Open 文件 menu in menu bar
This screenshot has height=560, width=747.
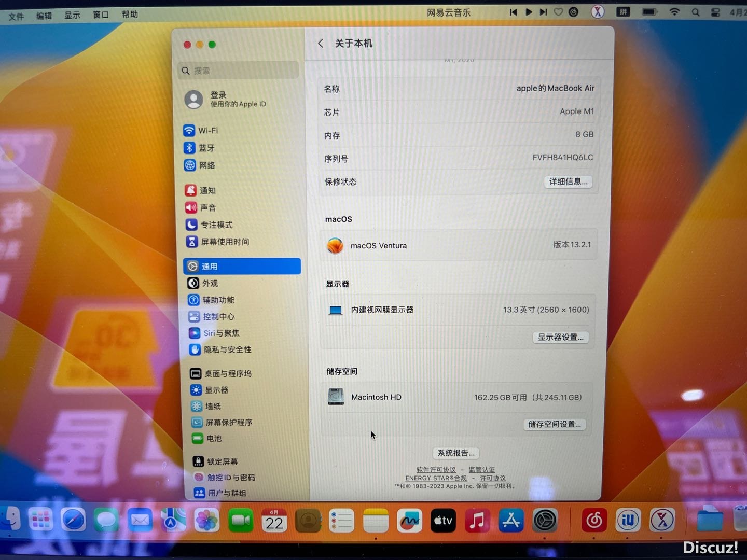click(x=16, y=16)
